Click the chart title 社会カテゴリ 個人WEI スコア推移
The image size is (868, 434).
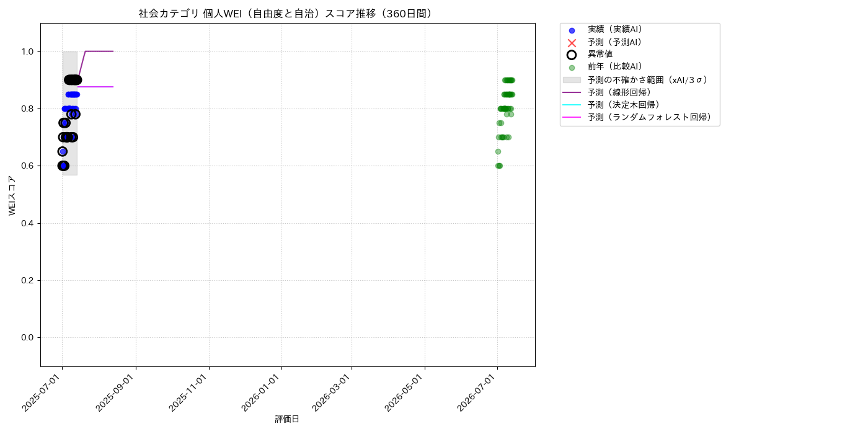[287, 14]
